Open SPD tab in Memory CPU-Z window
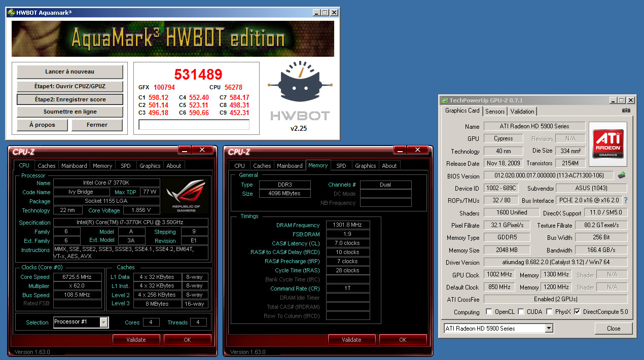The image size is (644, 360). [341, 165]
